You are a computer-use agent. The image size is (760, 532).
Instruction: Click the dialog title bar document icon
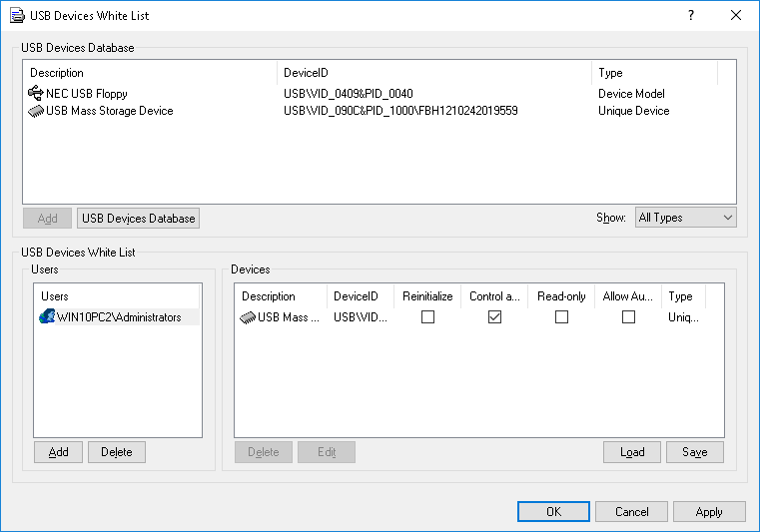point(17,16)
